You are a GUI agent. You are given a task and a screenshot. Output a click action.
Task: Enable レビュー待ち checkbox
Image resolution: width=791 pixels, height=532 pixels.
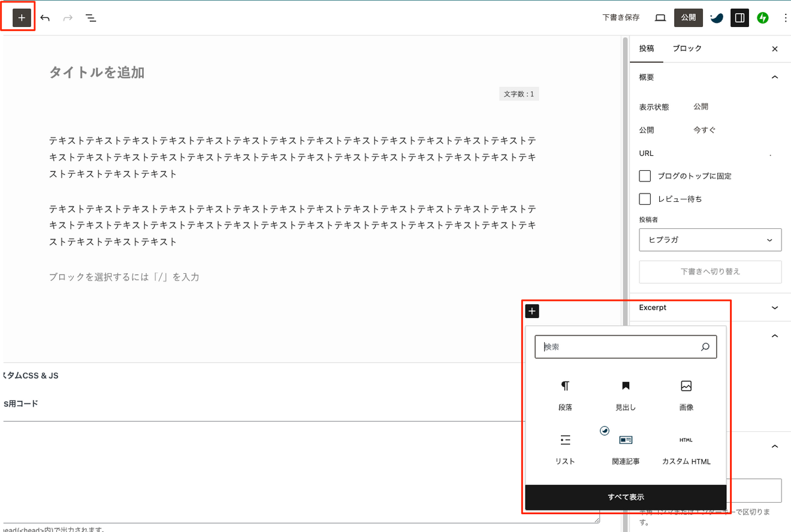(x=645, y=199)
